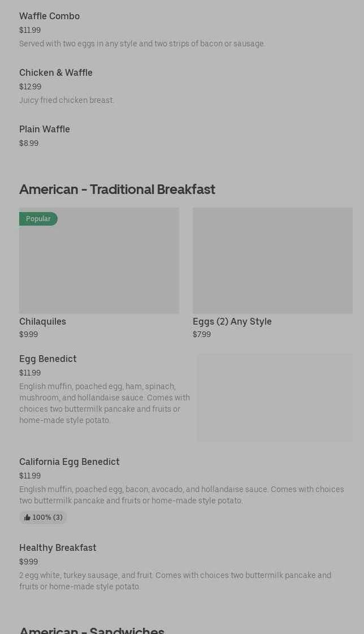Select the Chilaquiles item title
This screenshot has height=634, width=364.
[x=42, y=322]
